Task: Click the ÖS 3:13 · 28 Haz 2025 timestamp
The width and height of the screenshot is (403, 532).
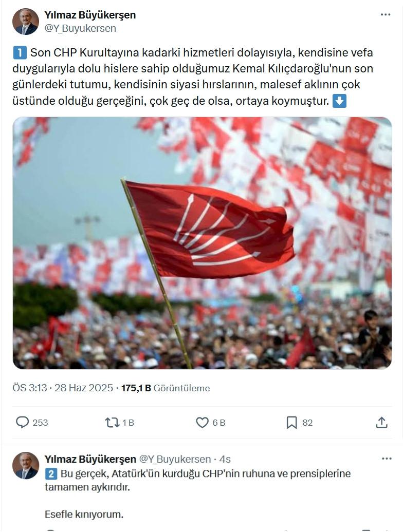Action: click(x=63, y=388)
